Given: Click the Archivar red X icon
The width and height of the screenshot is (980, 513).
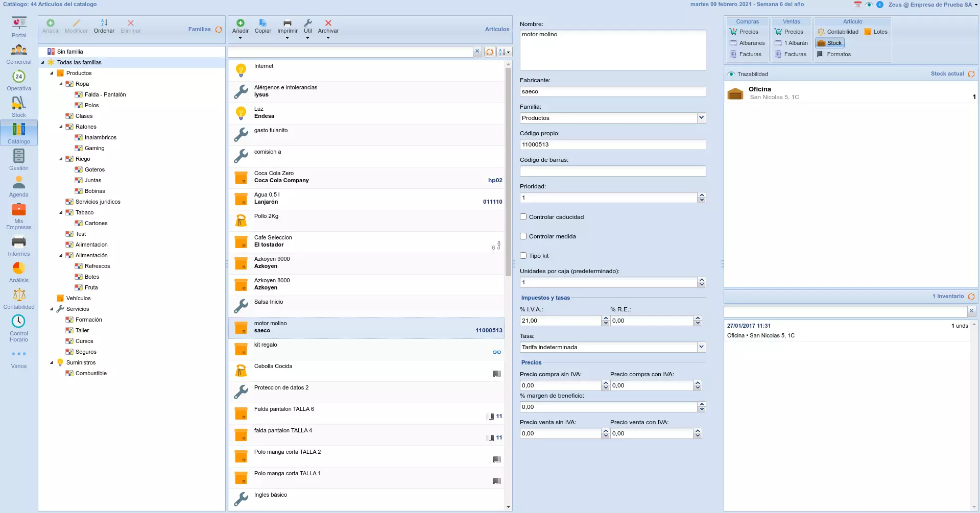Looking at the screenshot, I should tap(328, 23).
